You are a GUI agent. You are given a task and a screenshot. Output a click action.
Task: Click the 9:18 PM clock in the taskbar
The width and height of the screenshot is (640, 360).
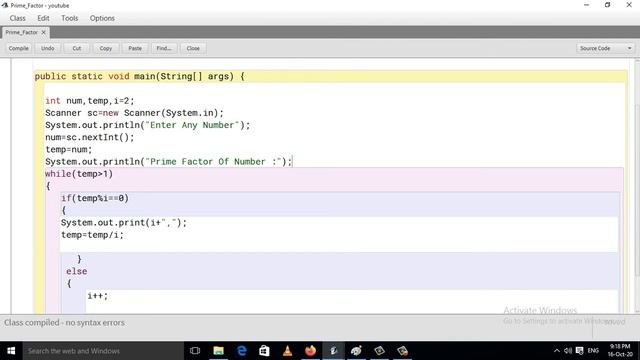click(x=620, y=351)
